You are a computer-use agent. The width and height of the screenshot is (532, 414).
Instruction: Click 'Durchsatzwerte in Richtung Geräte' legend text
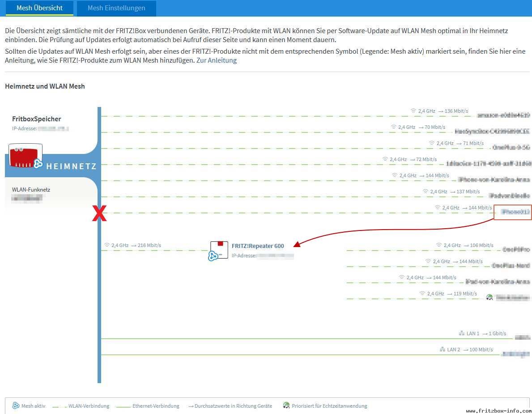click(x=234, y=406)
